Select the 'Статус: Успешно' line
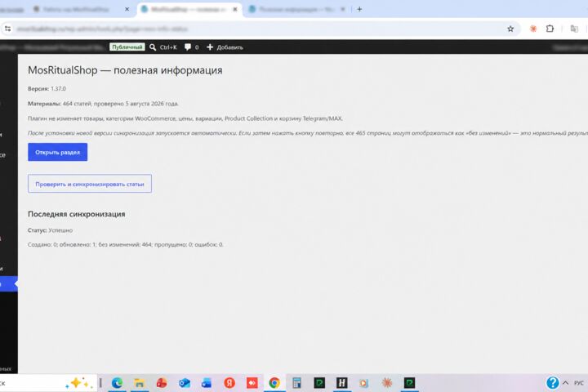 (51, 230)
